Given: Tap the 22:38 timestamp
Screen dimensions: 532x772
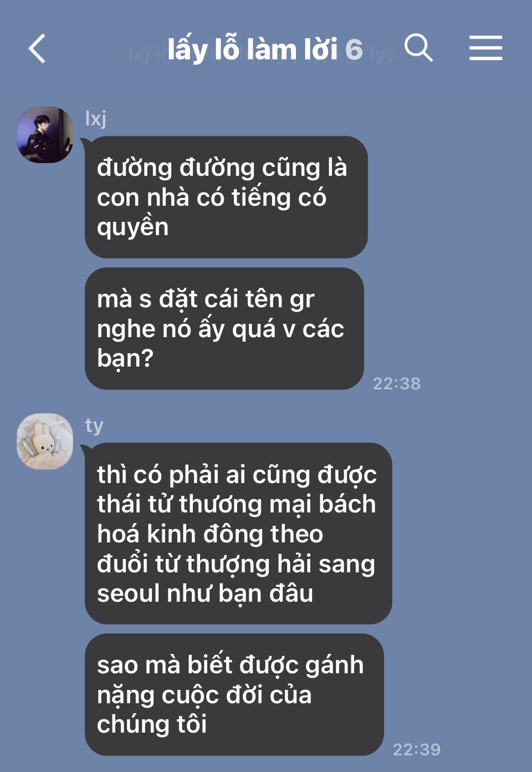Looking at the screenshot, I should click(x=396, y=383).
